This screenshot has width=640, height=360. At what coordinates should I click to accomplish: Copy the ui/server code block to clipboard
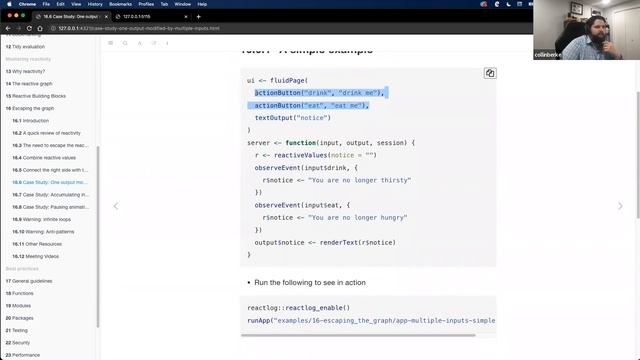click(x=490, y=73)
